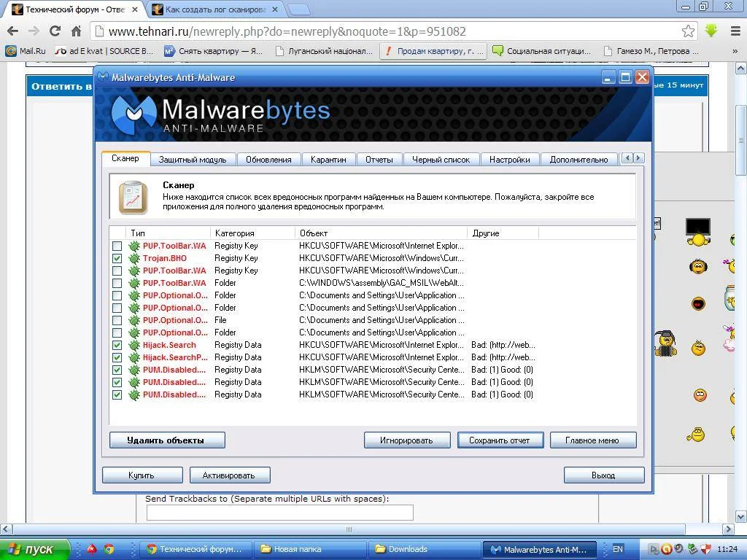Click the Активировать button

(230, 475)
